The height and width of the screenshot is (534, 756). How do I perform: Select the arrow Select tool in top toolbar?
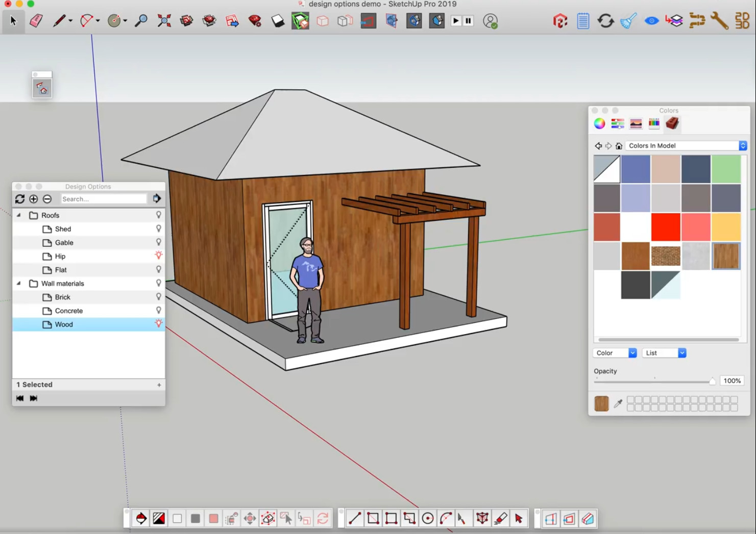pos(13,21)
